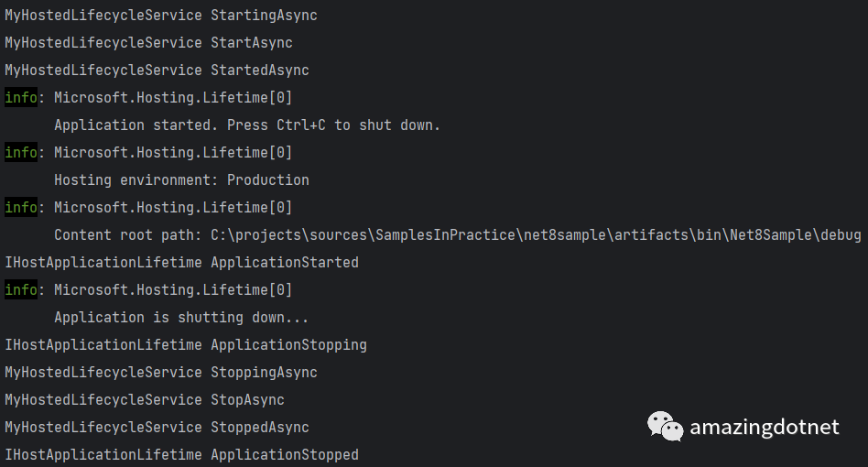This screenshot has width=868, height=467.
Task: Select the 'MyHostedLifecycleService StartingAsync' log line
Action: (161, 16)
